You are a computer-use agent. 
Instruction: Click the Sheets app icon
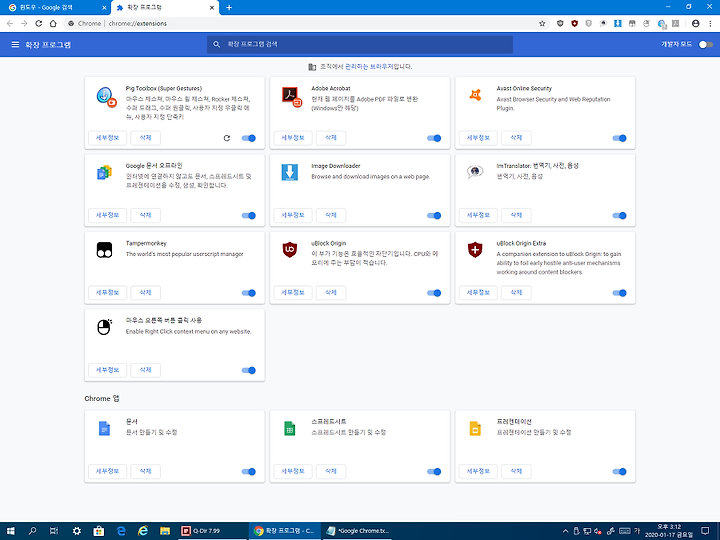(290, 428)
